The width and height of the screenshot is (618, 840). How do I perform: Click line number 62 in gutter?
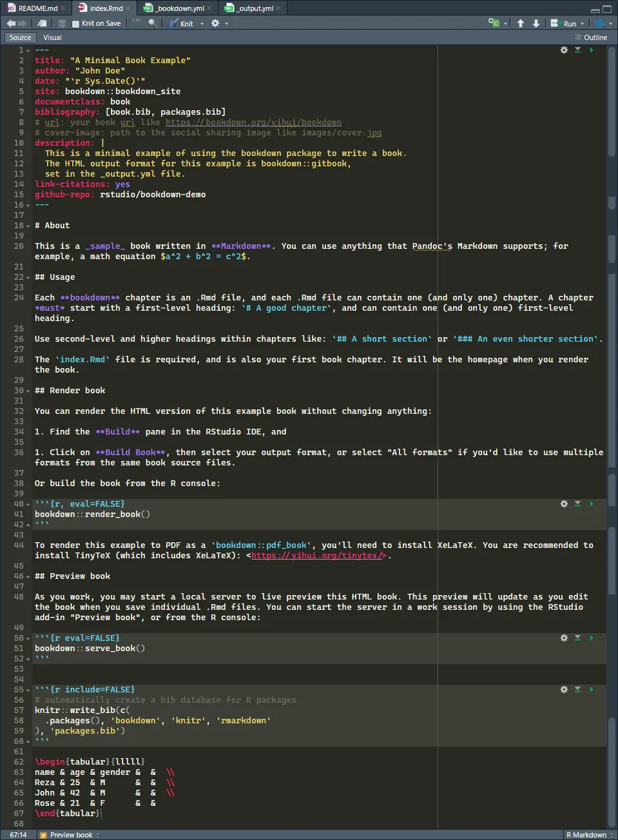click(x=19, y=761)
